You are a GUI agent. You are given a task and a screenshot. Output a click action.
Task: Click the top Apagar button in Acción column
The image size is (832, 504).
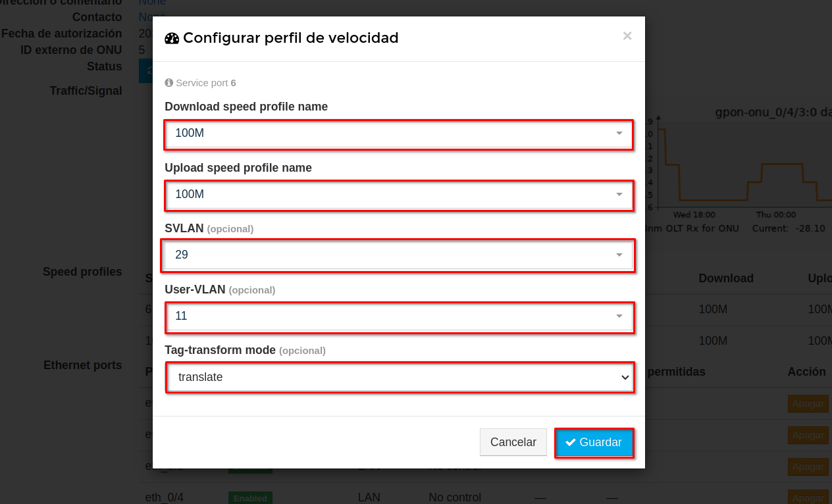pyautogui.click(x=808, y=403)
